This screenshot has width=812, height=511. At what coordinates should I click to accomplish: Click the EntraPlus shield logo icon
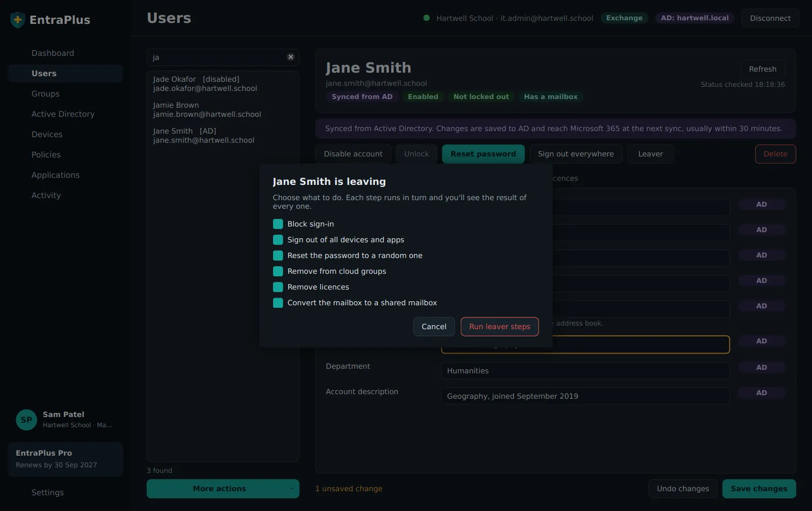18,20
